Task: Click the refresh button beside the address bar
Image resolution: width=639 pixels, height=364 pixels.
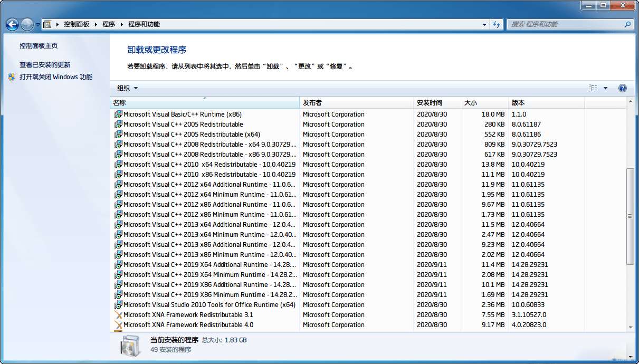Action: (497, 24)
